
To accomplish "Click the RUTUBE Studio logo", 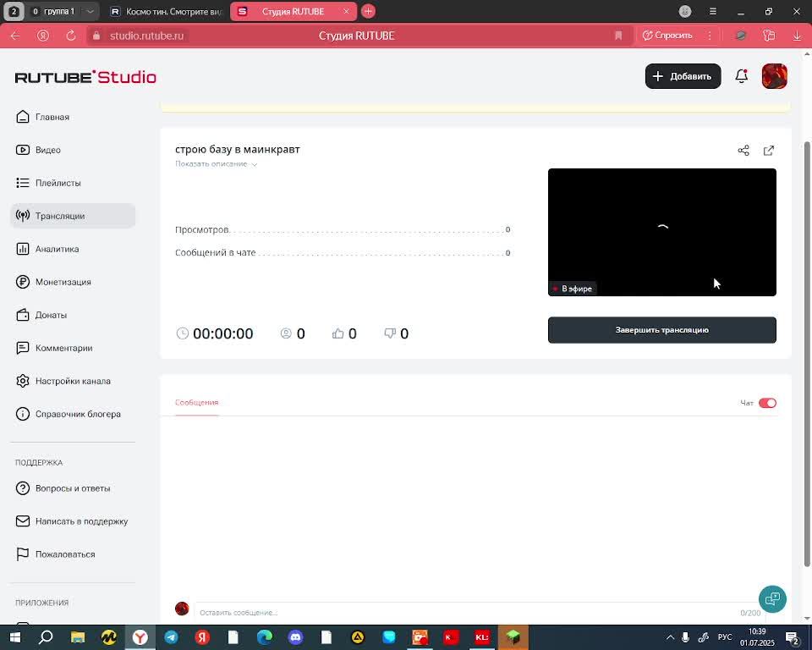I will 85,77.
